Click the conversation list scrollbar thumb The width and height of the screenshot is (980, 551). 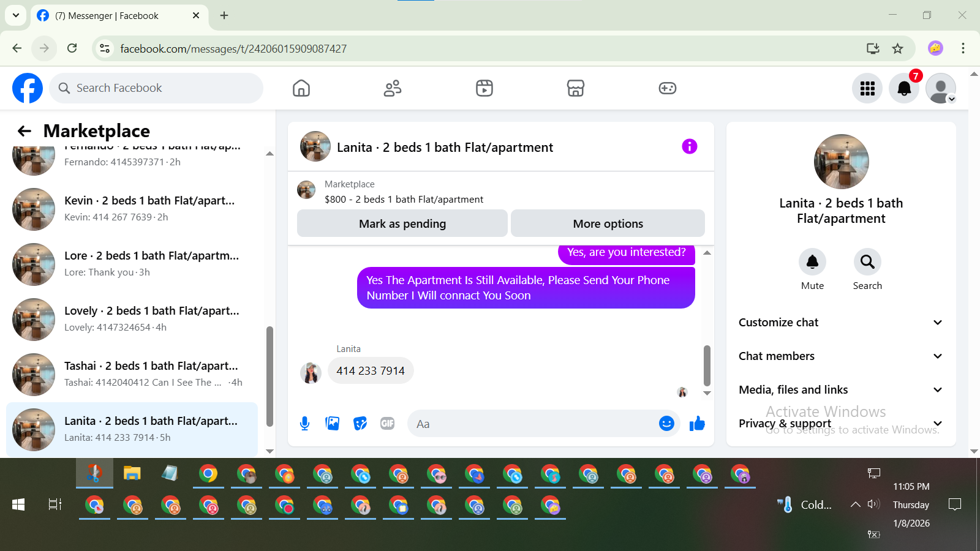coord(269,376)
